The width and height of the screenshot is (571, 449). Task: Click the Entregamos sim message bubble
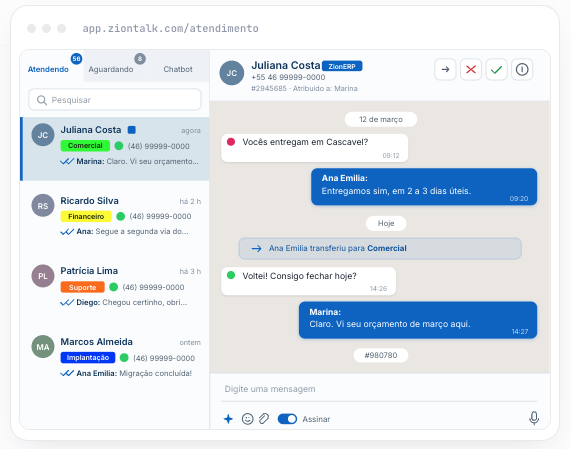pos(424,187)
